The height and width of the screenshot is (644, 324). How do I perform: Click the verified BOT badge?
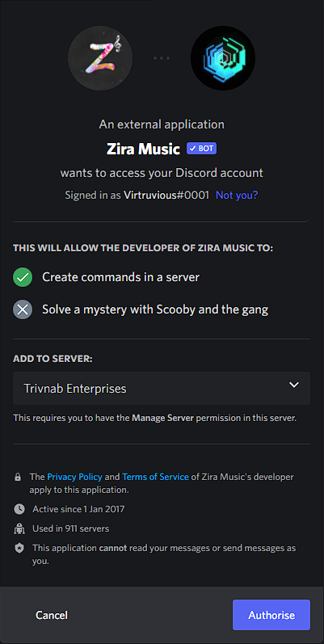[x=202, y=149]
